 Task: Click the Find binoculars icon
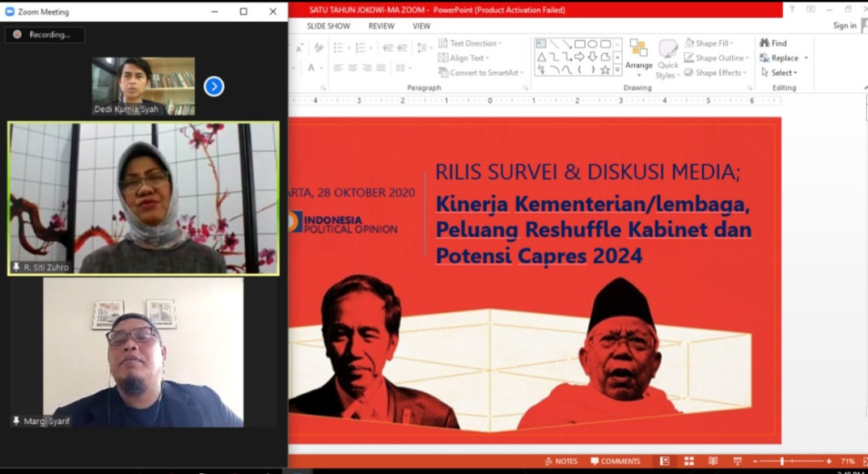pos(764,43)
